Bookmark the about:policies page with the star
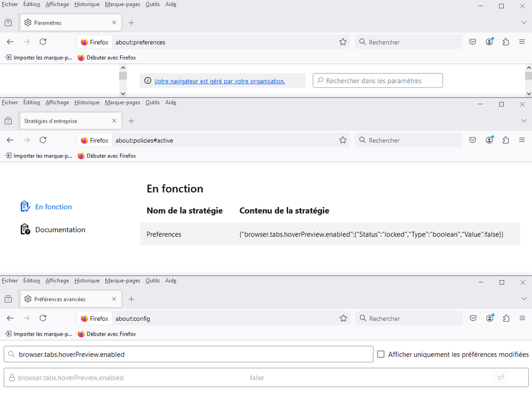The image size is (532, 399). [x=343, y=141]
